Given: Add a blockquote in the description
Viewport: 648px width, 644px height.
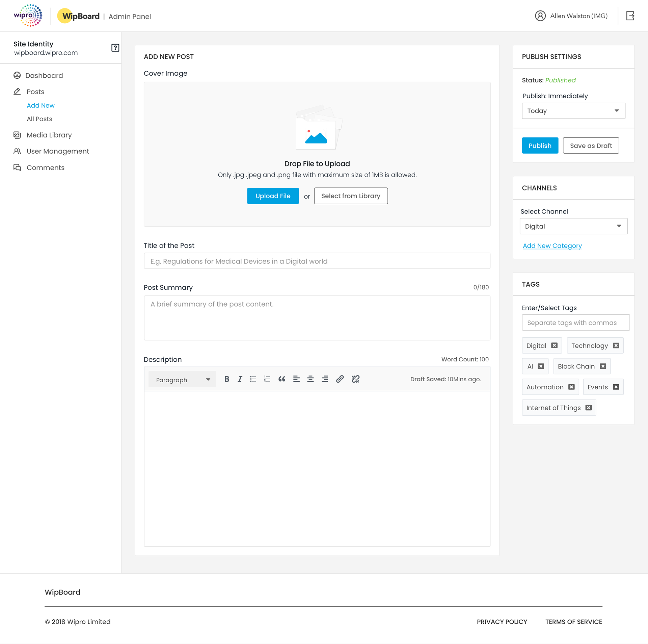Looking at the screenshot, I should tap(282, 379).
